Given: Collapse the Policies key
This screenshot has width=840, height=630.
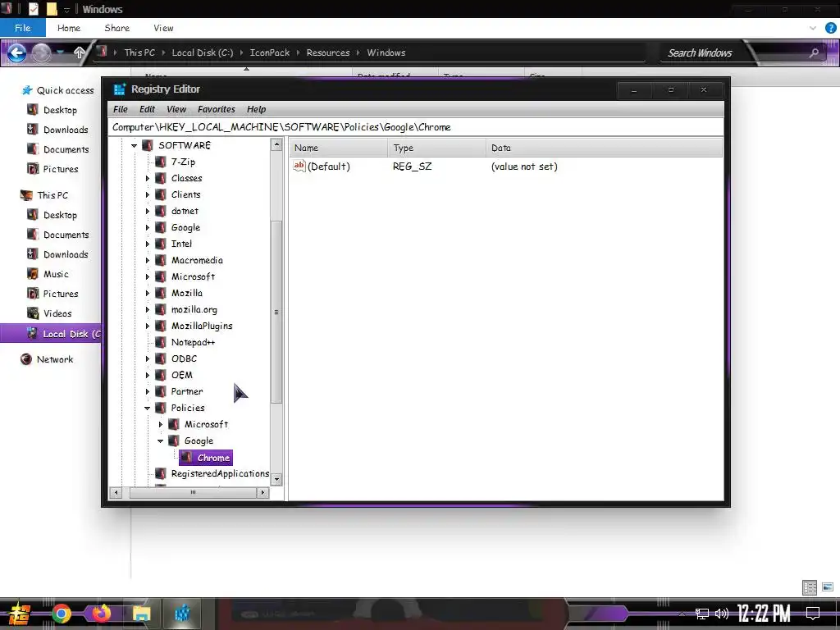Looking at the screenshot, I should point(148,409).
